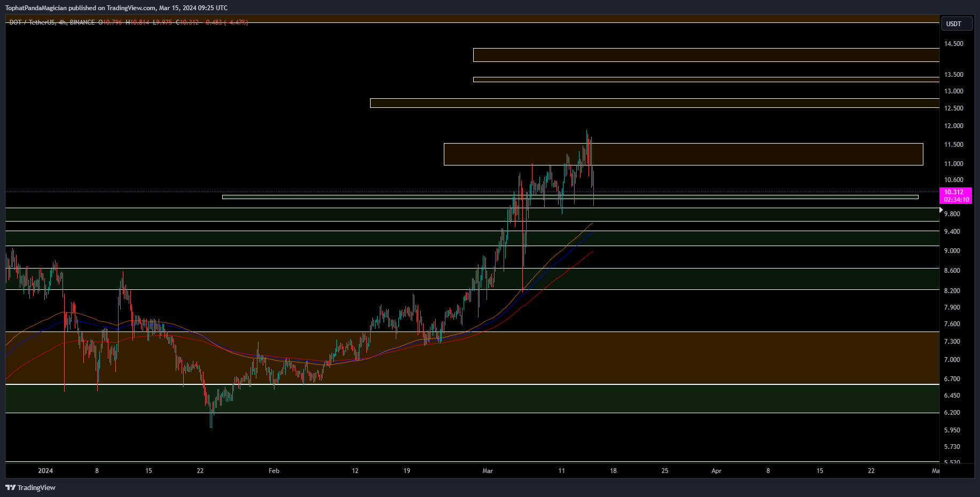Select the green zone around 8.600
980x497 pixels.
472,279
